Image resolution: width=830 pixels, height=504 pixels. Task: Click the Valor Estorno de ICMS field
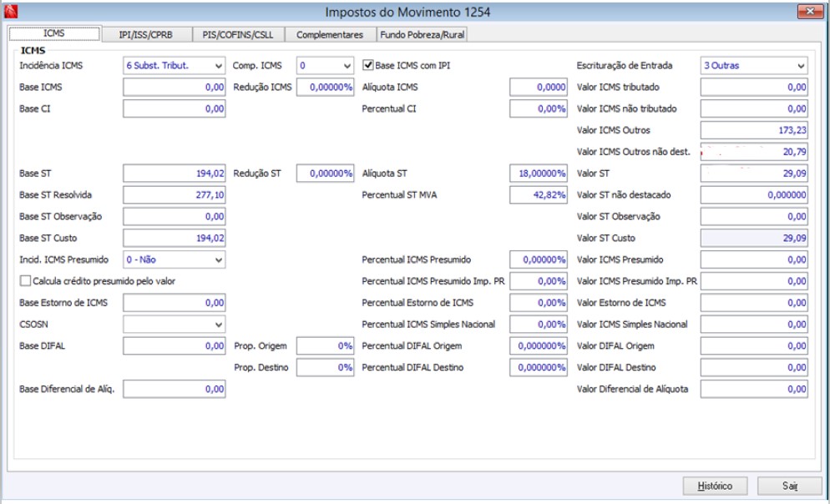pos(754,303)
